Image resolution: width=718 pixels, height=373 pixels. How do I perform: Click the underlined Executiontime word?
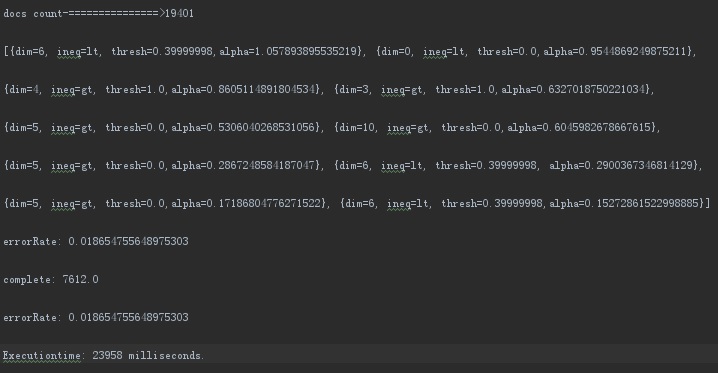[x=42, y=356]
